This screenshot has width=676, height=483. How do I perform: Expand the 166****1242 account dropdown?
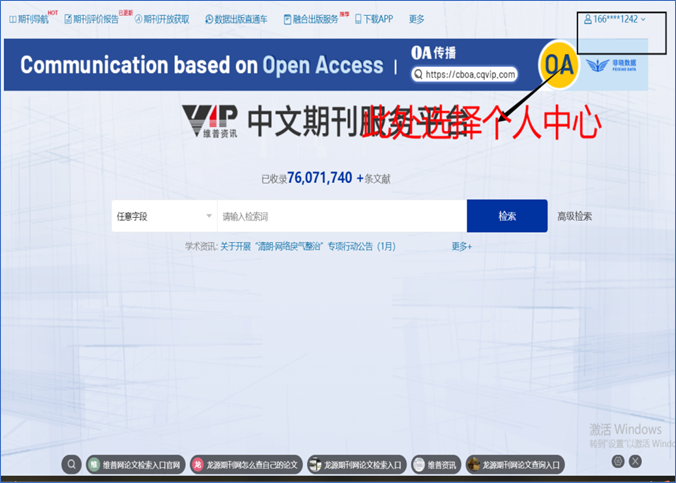615,19
